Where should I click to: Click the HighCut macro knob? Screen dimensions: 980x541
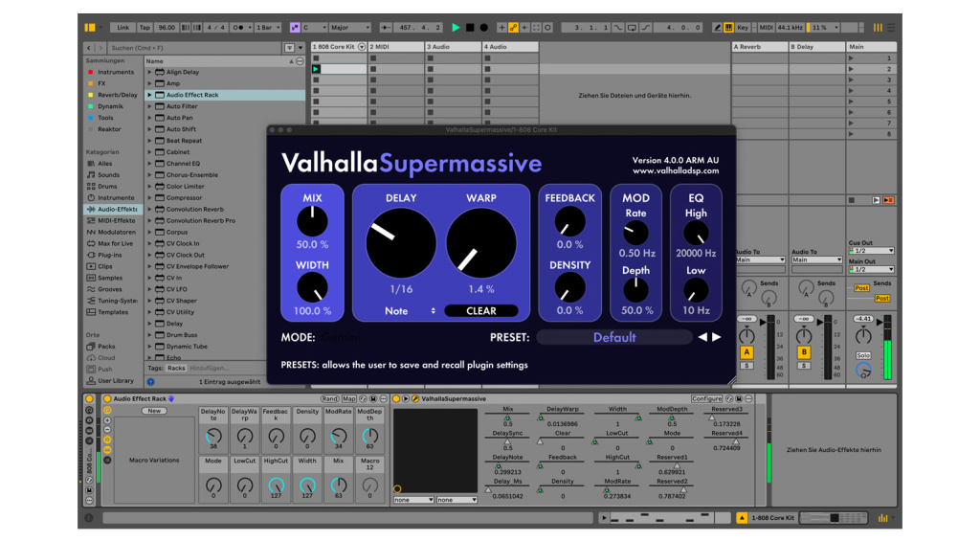click(276, 485)
